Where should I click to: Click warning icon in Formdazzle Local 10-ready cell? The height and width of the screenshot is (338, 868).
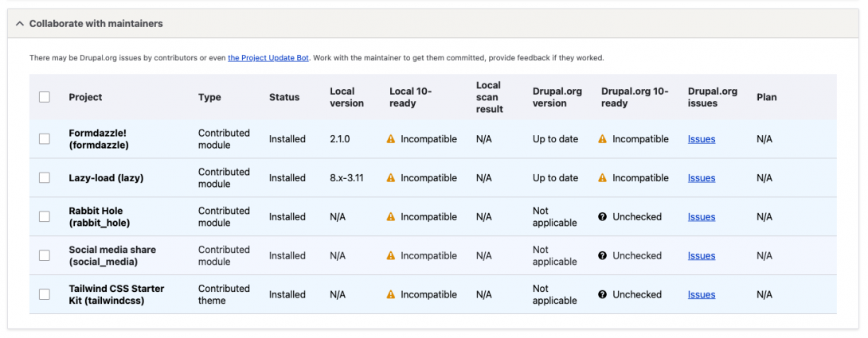391,139
